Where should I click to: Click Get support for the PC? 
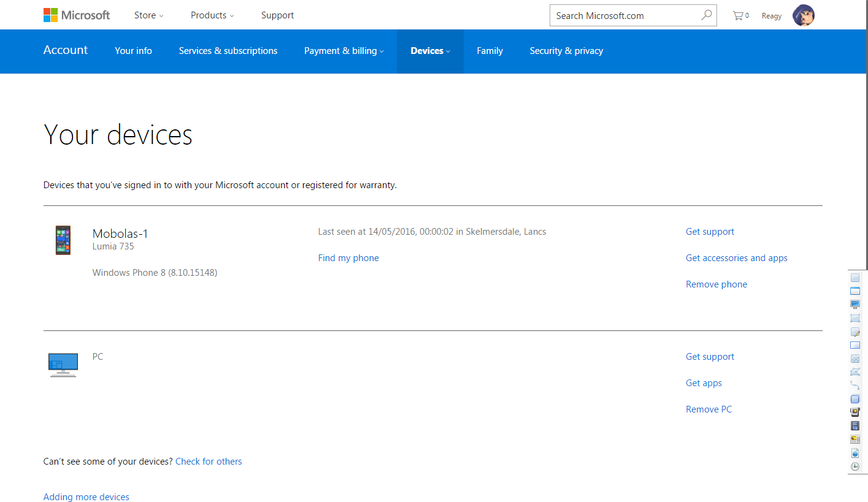[710, 357]
